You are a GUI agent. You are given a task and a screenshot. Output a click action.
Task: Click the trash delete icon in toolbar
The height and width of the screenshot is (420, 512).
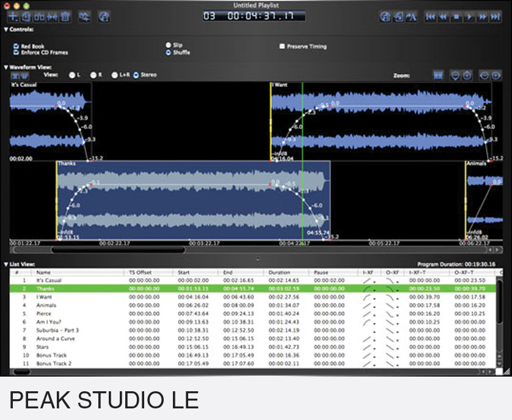pyautogui.click(x=65, y=17)
